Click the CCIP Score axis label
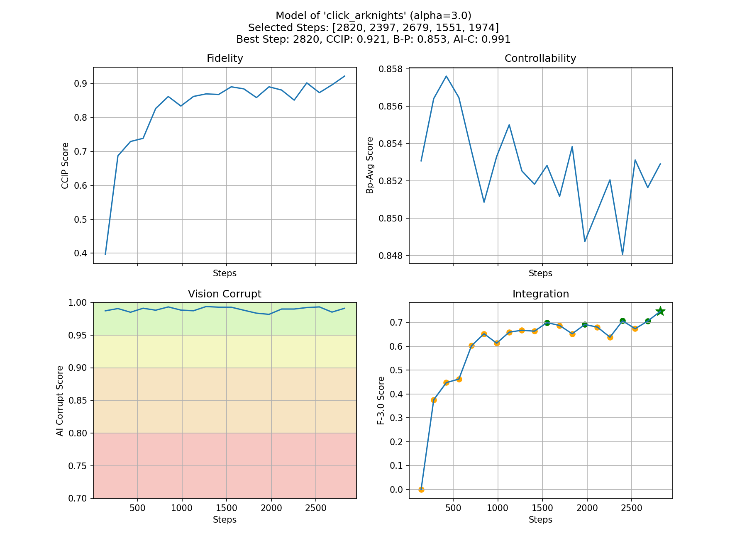747x560 pixels. (x=65, y=166)
